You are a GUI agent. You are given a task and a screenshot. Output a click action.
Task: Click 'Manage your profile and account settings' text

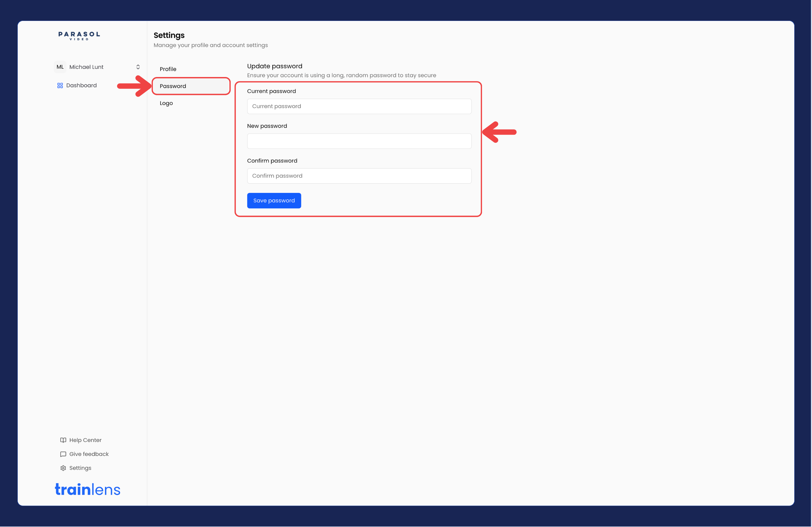[x=211, y=45]
